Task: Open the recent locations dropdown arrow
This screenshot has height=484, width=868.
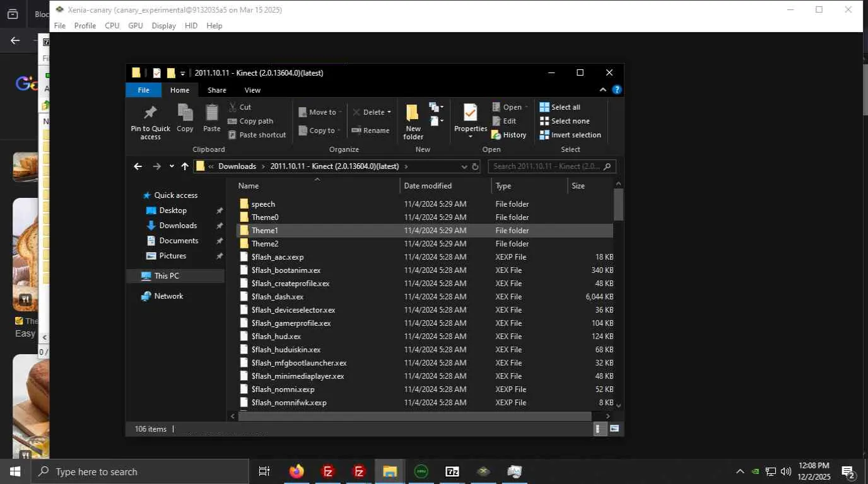Action: [172, 166]
